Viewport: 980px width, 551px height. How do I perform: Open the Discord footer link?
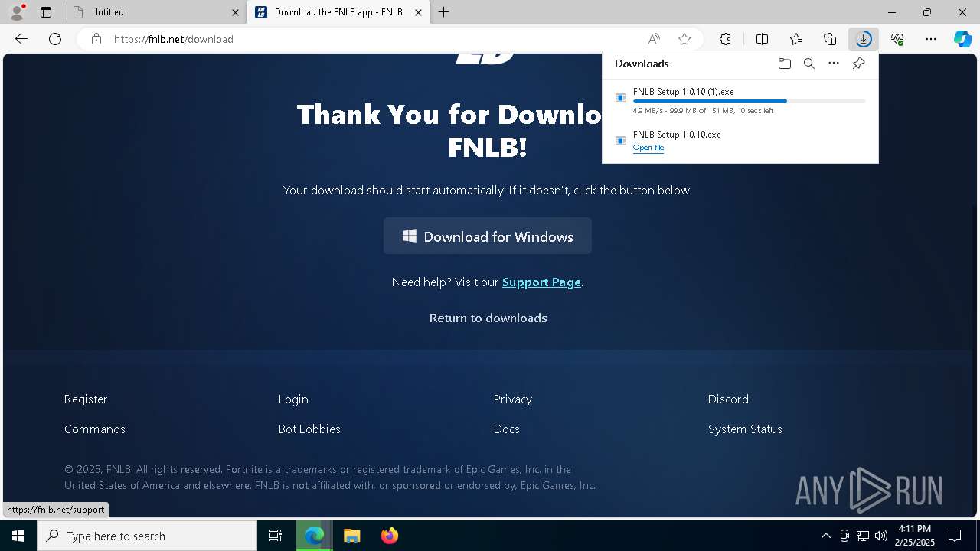(728, 399)
